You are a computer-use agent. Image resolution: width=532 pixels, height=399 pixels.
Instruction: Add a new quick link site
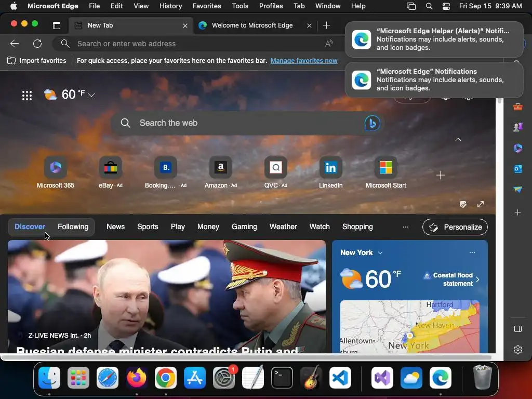coord(441,175)
